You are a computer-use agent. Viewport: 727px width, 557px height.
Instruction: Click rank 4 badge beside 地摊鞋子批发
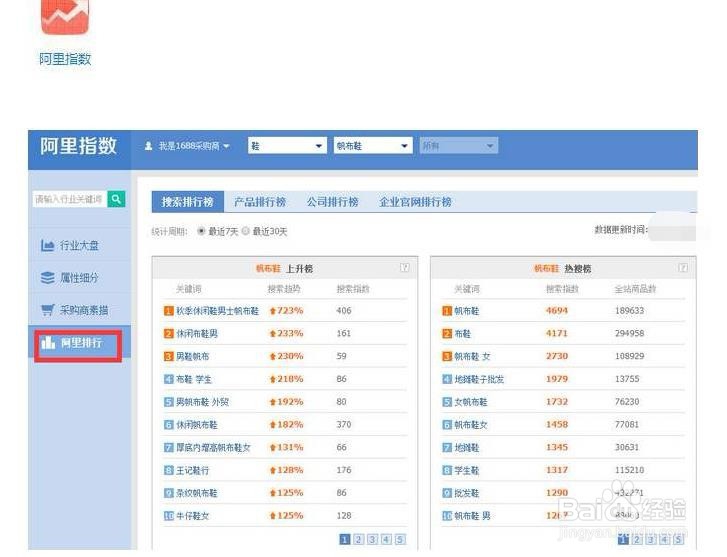tap(447, 379)
